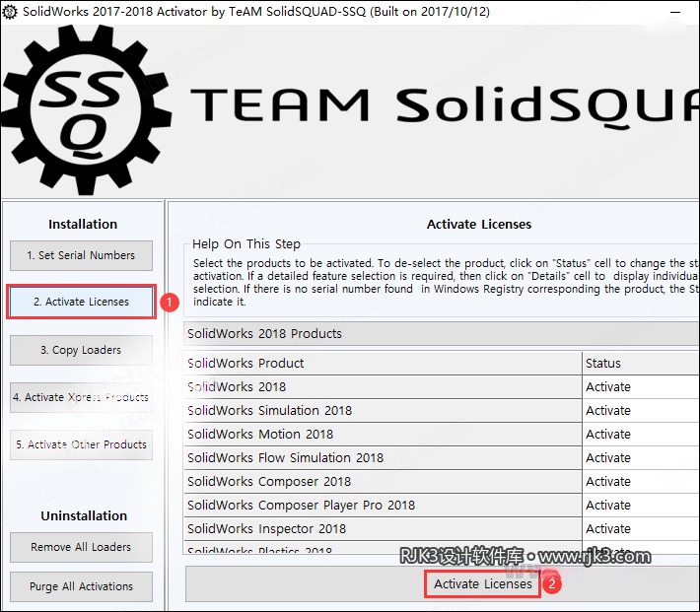Click the Remove All Loaders button
Screen dimensions: 700x612
coord(81,547)
